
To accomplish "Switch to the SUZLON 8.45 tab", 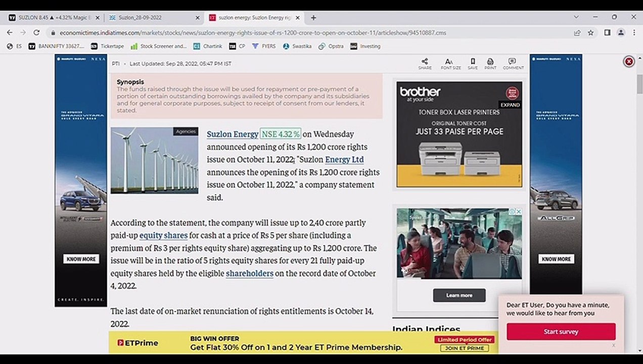I will (x=53, y=18).
